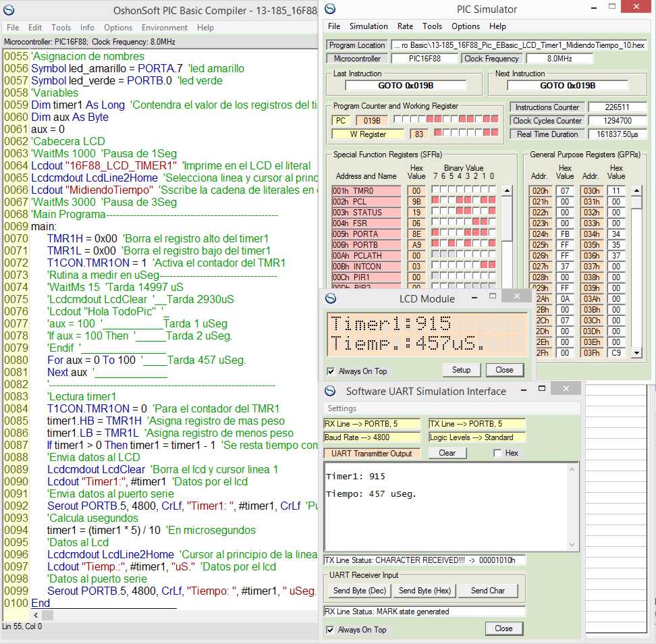This screenshot has width=656, height=644.
Task: Click the Real Time Duration value
Action: tap(617, 134)
